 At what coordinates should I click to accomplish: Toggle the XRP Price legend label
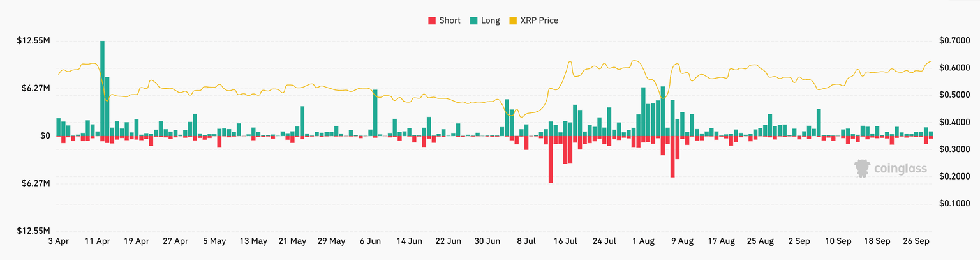[539, 20]
